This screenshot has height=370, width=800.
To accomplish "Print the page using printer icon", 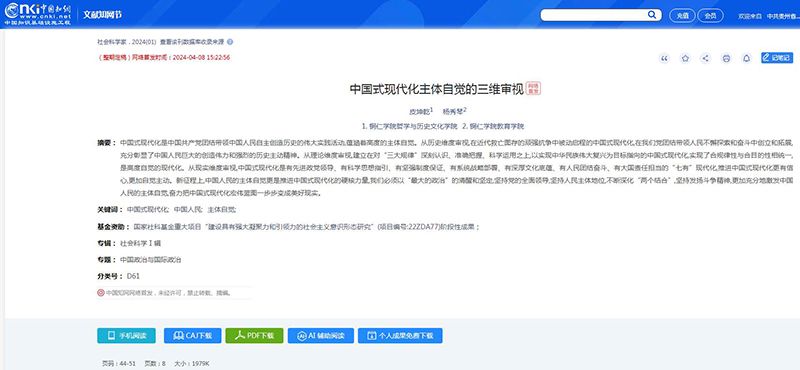I will [x=726, y=58].
